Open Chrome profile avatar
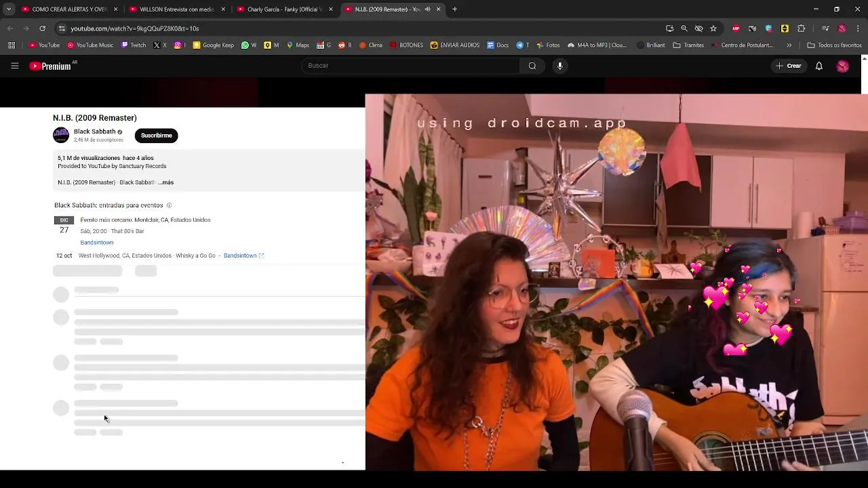 842,28
